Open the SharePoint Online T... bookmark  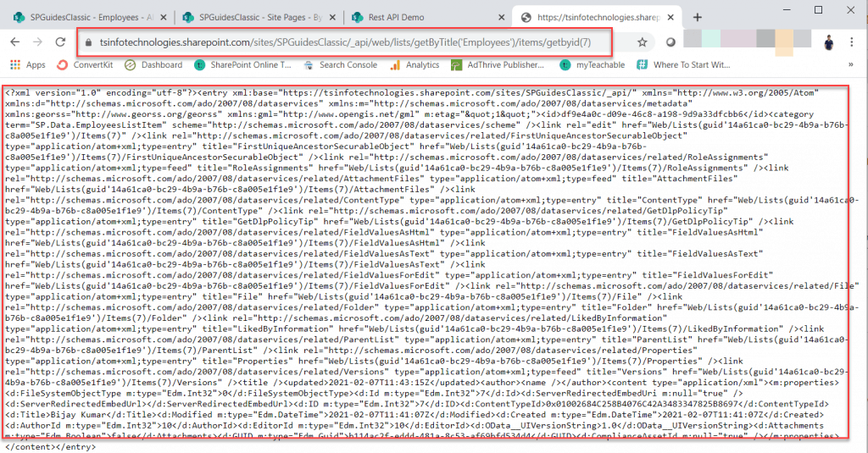[x=242, y=64]
